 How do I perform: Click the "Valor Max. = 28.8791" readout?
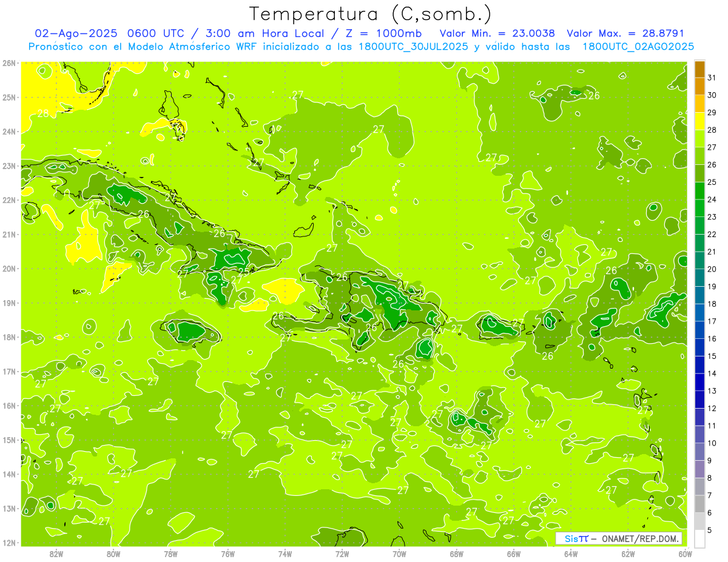point(625,33)
